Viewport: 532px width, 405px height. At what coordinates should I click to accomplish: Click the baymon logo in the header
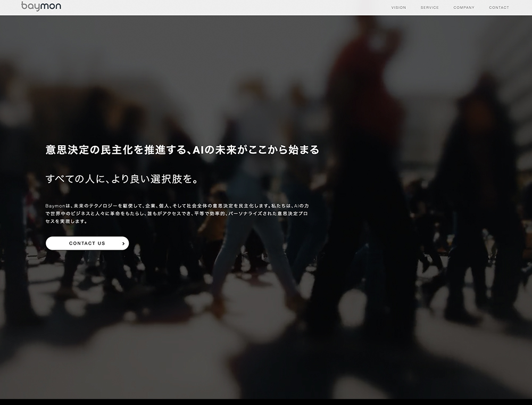point(41,6)
